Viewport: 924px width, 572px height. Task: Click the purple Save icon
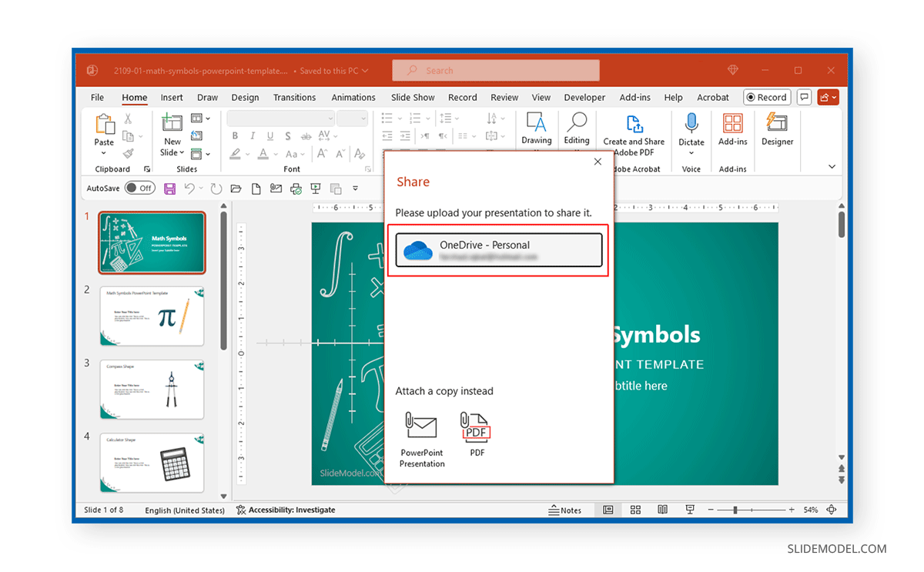point(169,189)
